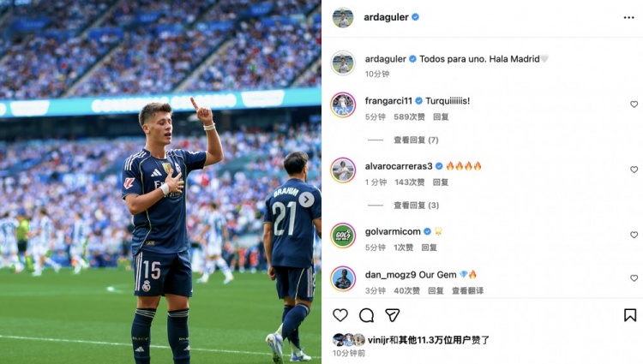Share the post with paper plane icon
Viewport: 643px width, 364px height.
click(x=393, y=315)
